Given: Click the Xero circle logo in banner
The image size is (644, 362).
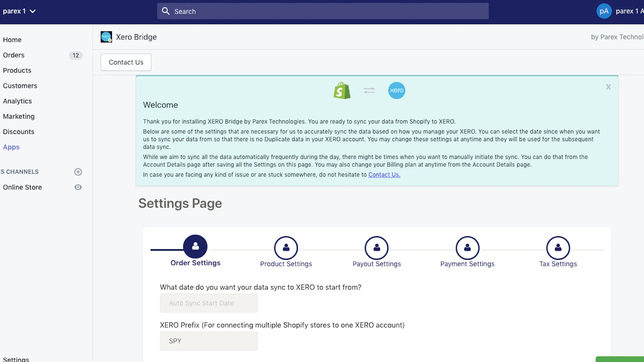Looking at the screenshot, I should coord(396,90).
